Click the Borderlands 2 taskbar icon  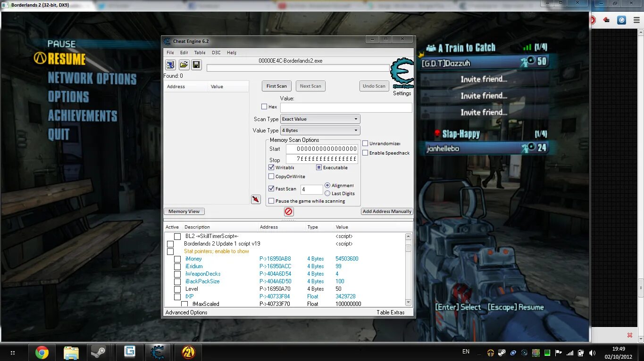pos(188,352)
